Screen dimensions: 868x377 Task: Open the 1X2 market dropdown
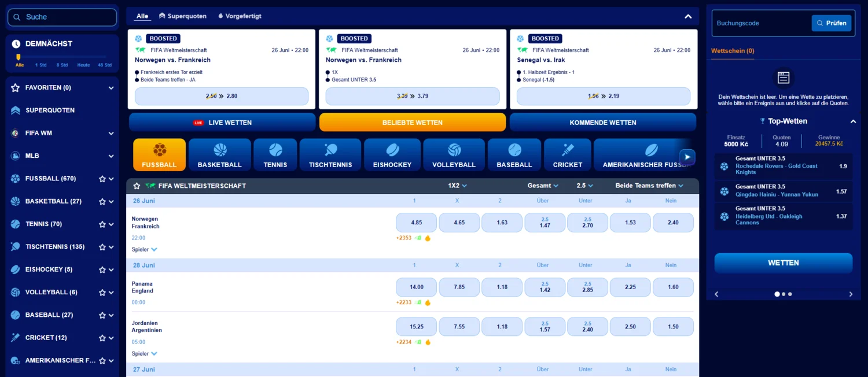click(x=457, y=186)
